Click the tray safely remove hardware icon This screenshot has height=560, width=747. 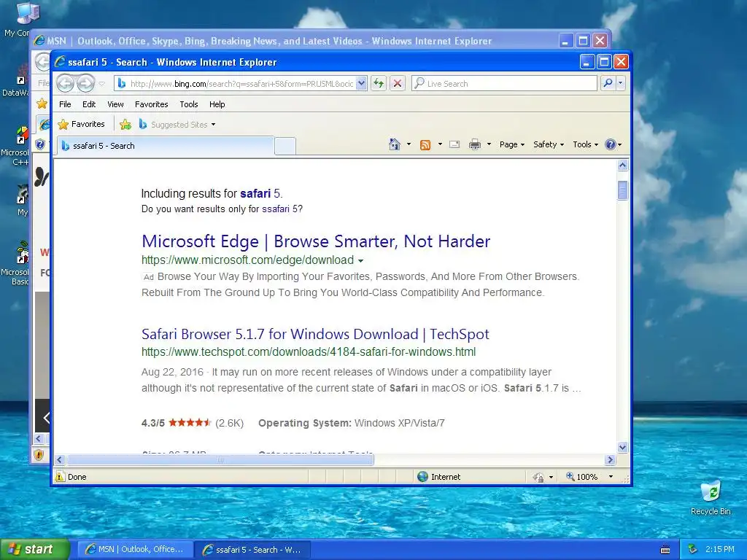pos(693,550)
